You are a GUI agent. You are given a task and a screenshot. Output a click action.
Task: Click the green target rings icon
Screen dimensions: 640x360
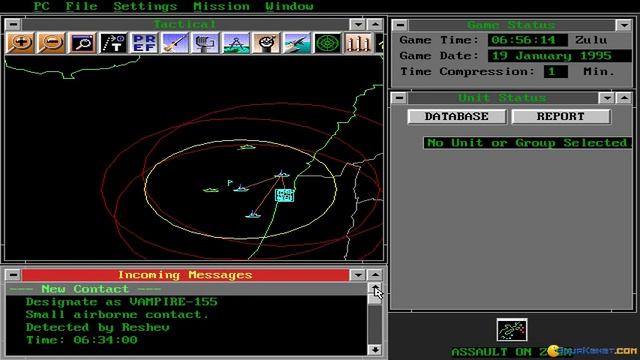tap(328, 43)
